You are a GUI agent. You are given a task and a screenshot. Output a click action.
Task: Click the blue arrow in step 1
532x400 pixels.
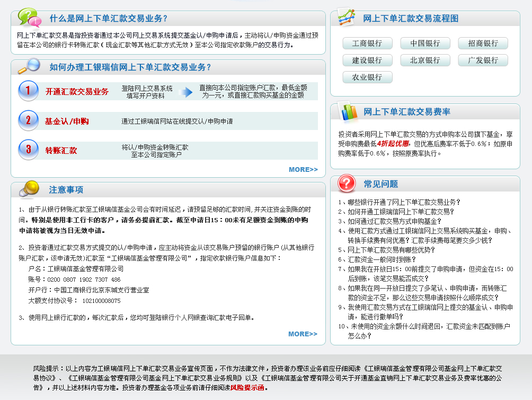coord(185,92)
